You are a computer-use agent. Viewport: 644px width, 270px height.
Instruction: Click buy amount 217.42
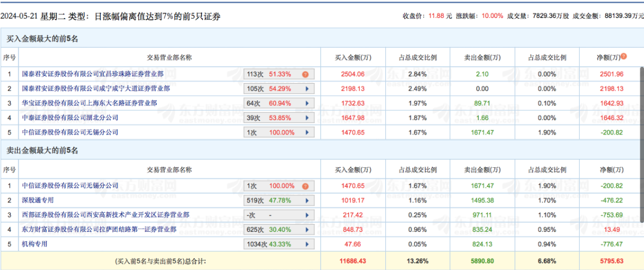point(353,215)
